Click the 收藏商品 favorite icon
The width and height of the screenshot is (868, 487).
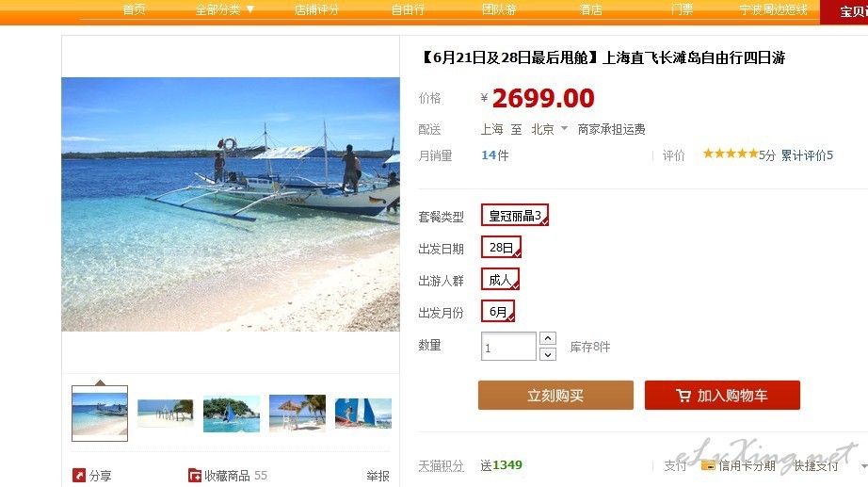pyautogui.click(x=195, y=475)
